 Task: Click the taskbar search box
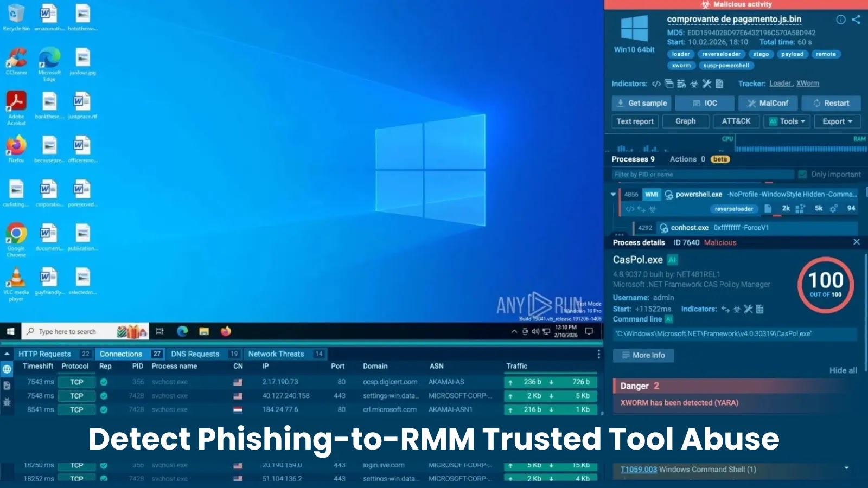tap(85, 331)
